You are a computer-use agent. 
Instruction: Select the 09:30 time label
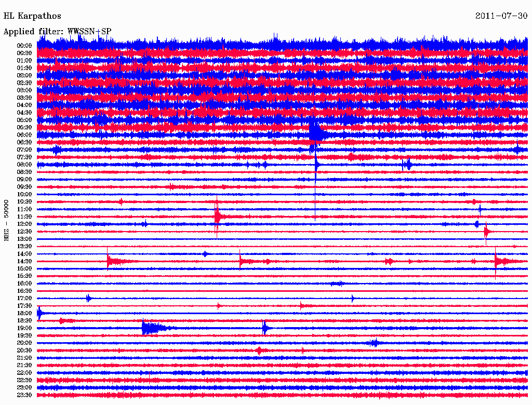[24, 187]
